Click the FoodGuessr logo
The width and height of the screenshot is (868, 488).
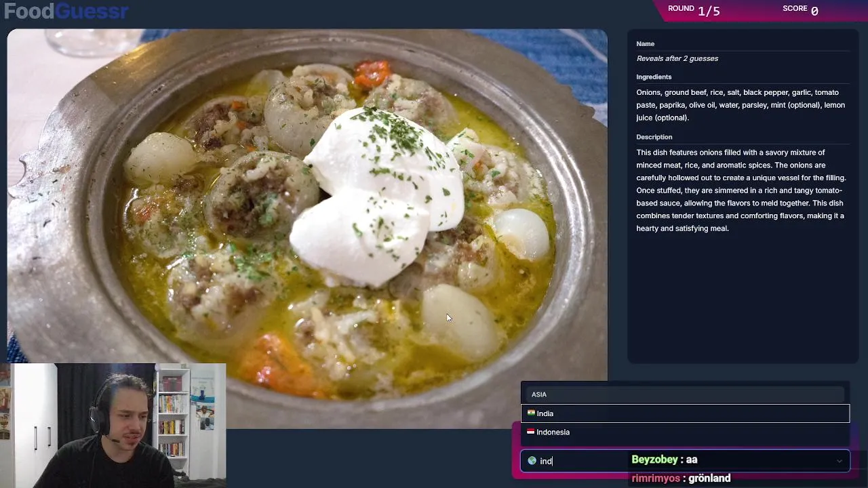[66, 12]
